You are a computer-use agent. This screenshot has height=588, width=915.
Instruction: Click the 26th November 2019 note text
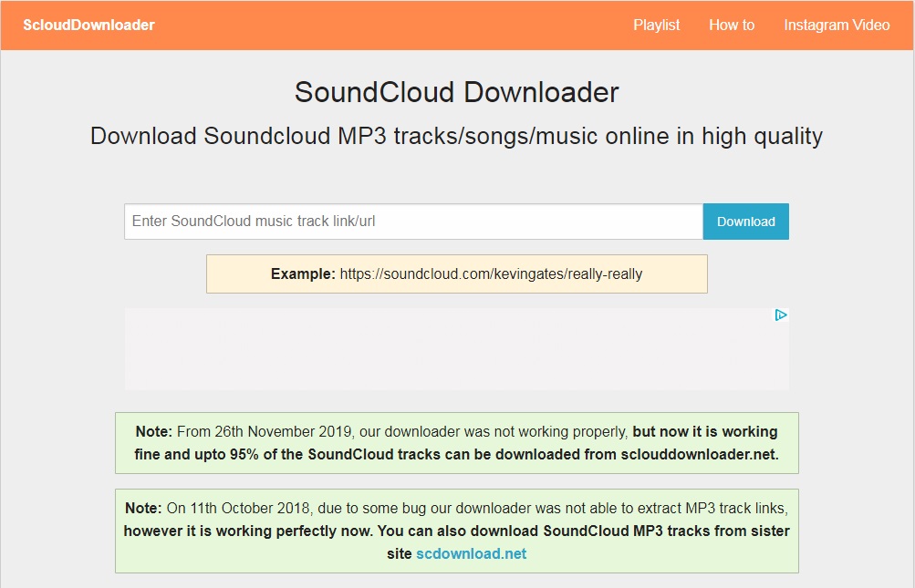456,443
